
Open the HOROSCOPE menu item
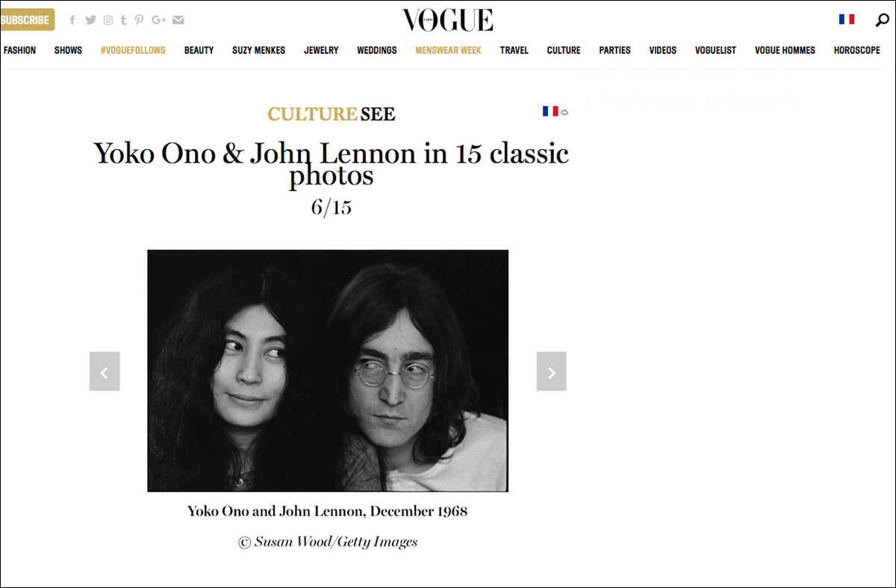pos(857,50)
